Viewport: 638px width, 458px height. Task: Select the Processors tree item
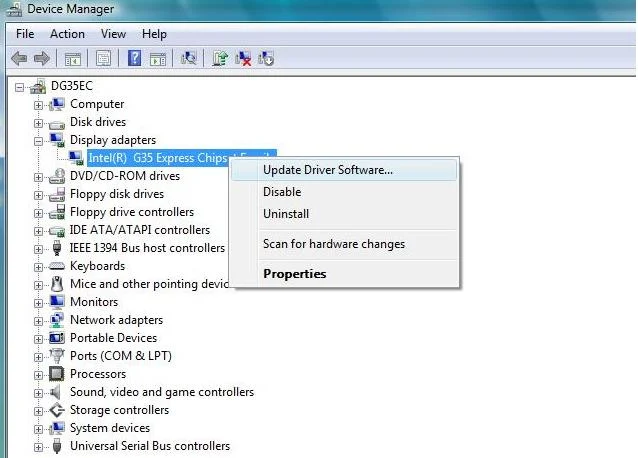pyautogui.click(x=97, y=374)
